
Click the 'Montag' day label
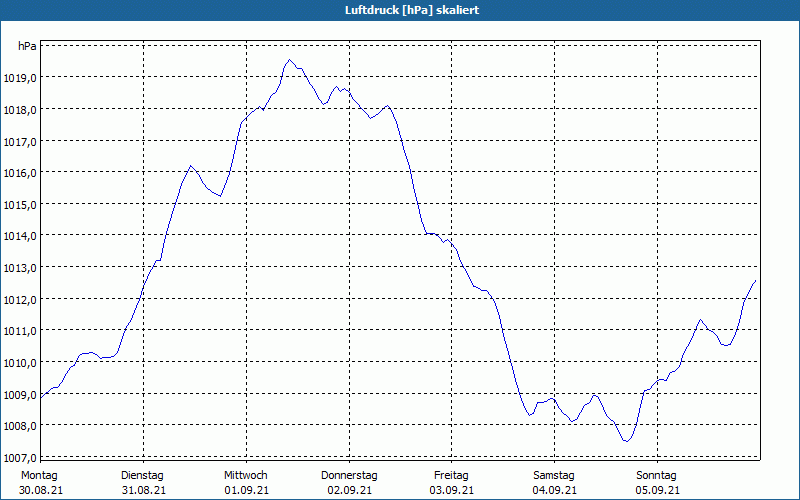(x=39, y=476)
